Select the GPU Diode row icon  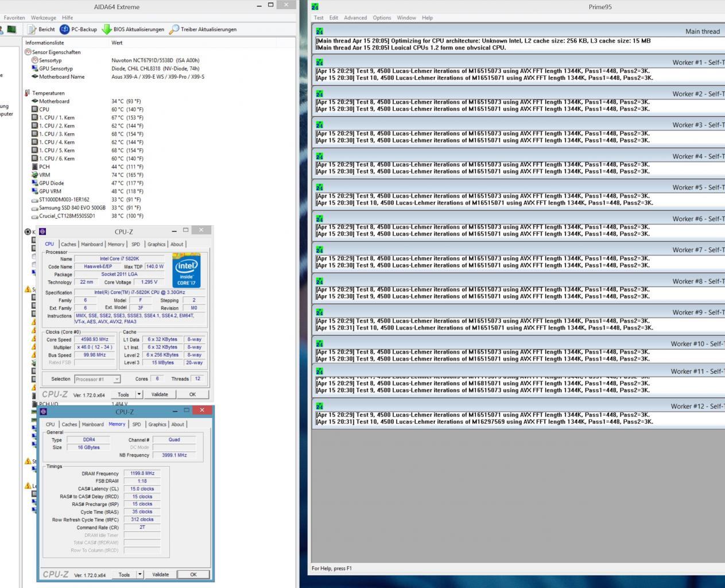[x=35, y=183]
